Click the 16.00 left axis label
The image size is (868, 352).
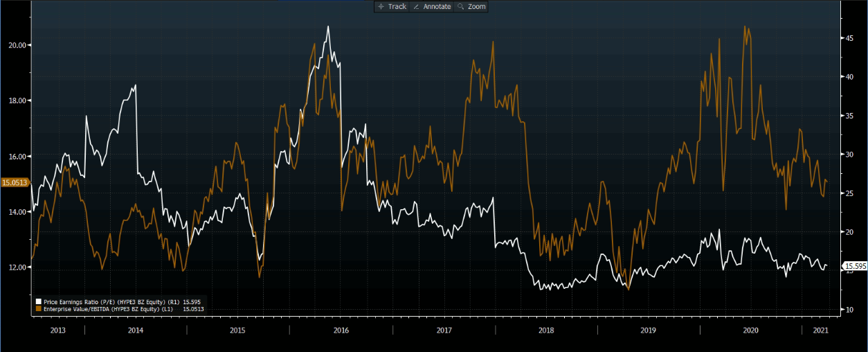click(x=17, y=157)
